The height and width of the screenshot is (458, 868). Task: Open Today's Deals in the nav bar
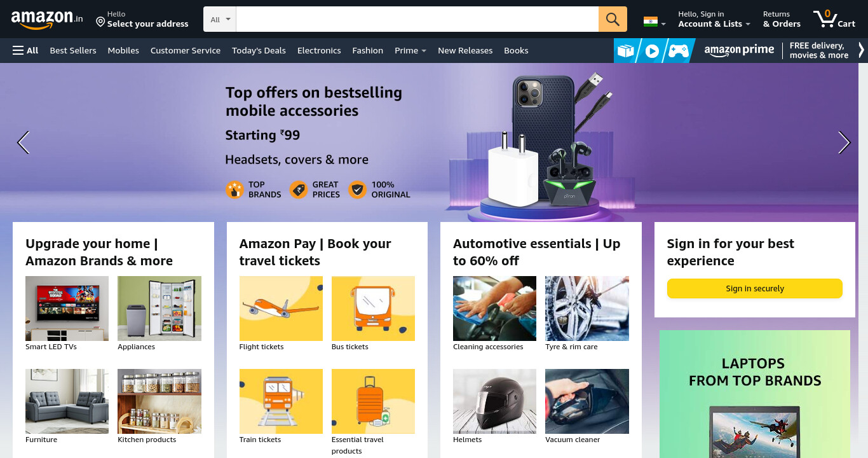(x=259, y=50)
